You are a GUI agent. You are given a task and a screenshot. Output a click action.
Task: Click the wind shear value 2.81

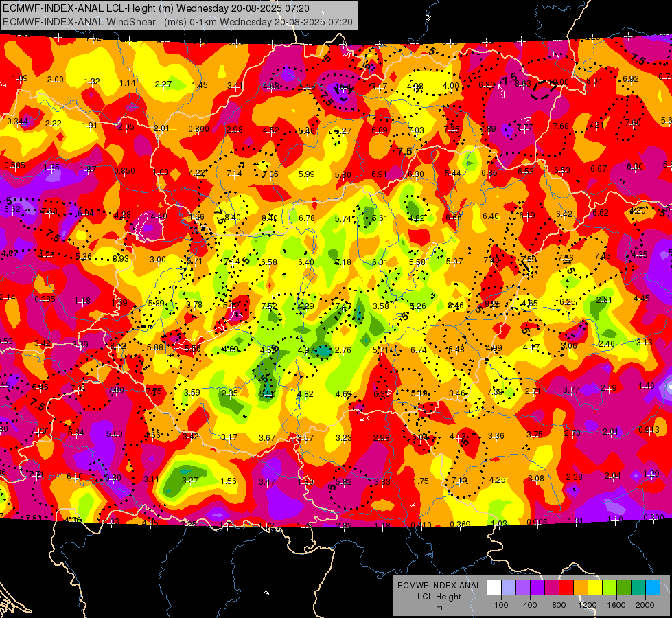[x=604, y=300]
